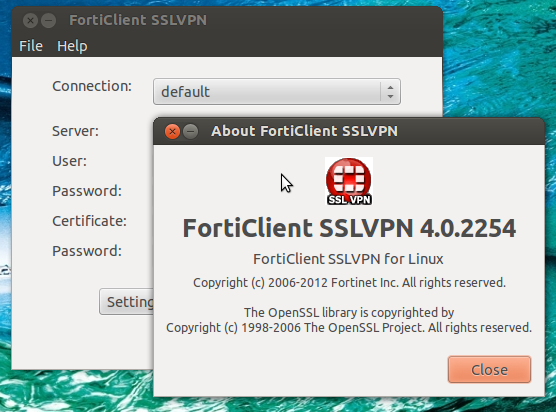Viewport: 556px width, 412px height.
Task: Click the main window's greyed X button
Action: (x=30, y=21)
